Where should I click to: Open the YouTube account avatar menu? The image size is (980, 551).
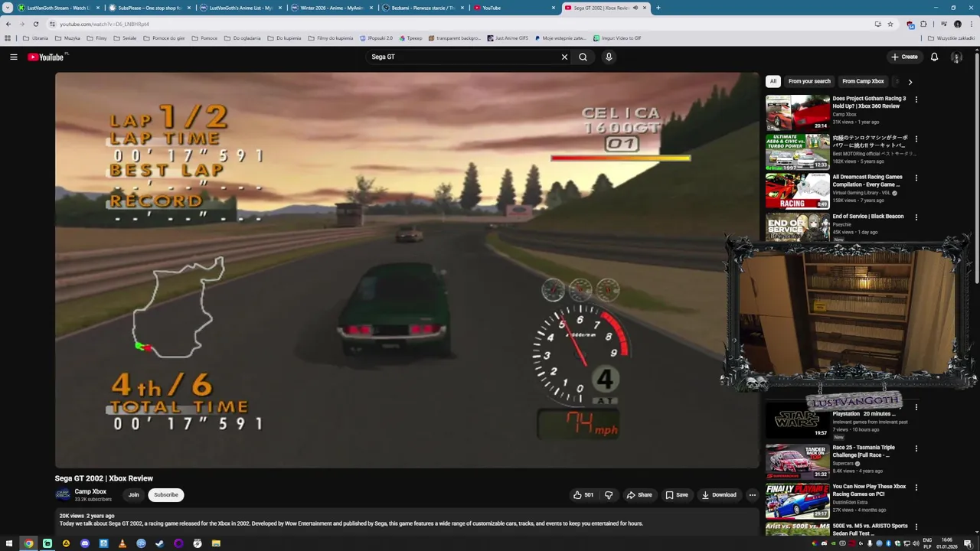956,57
